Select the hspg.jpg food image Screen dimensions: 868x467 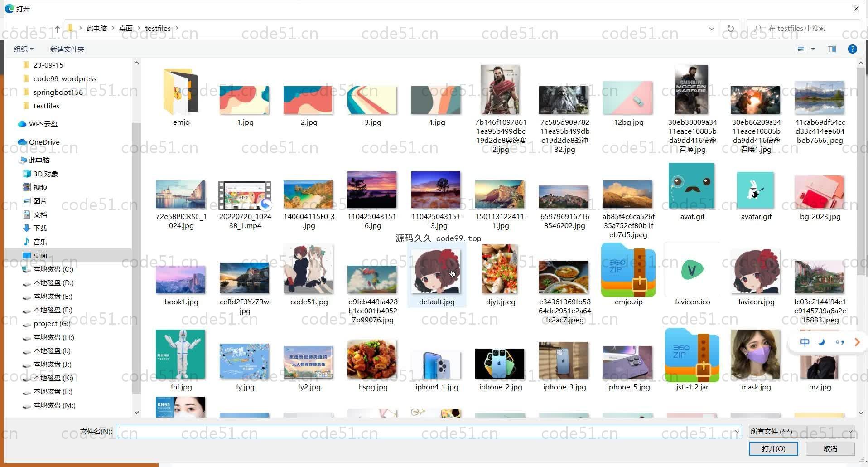point(372,359)
